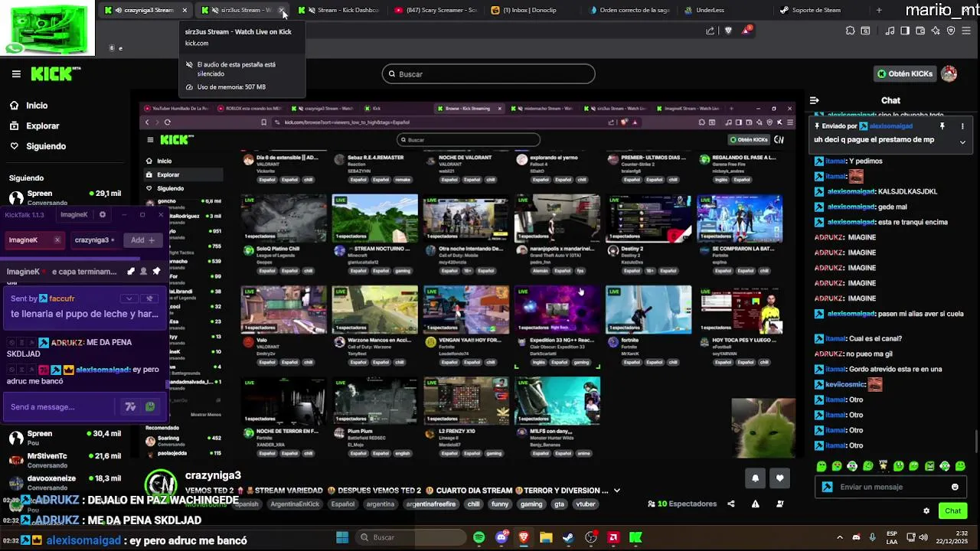This screenshot has height=551, width=980.
Task: Select crazyniga3 tab in KickTalk
Action: pos(95,240)
